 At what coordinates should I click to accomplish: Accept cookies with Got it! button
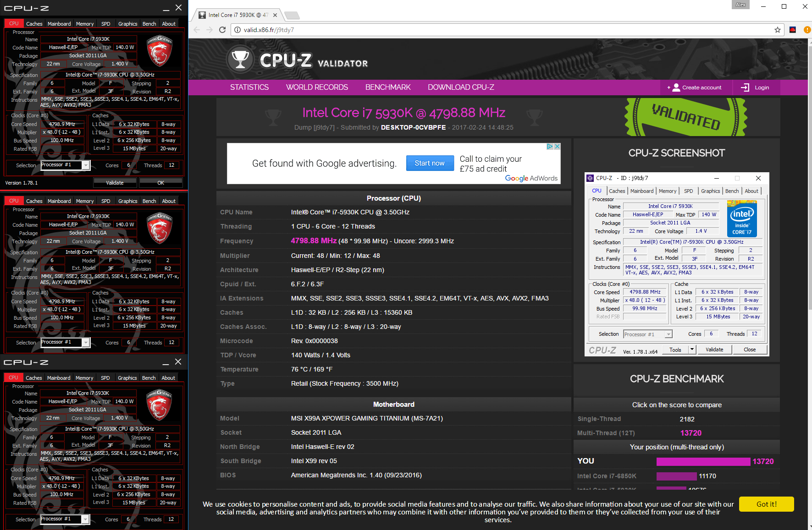[767, 504]
